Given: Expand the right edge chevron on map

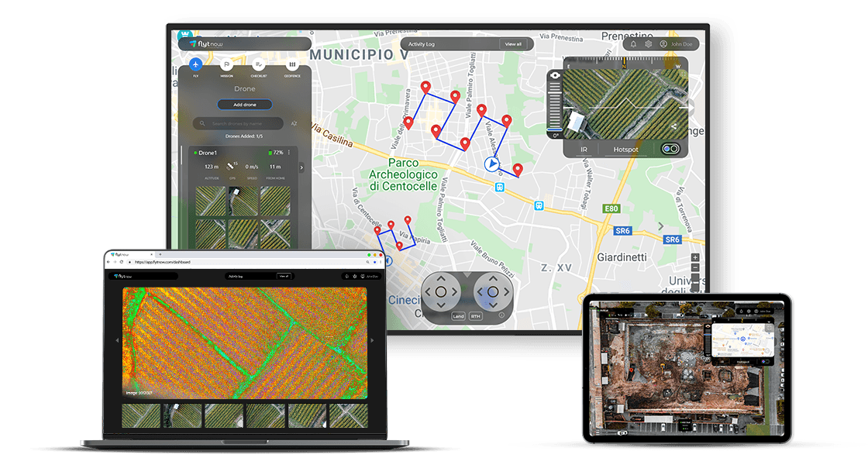Looking at the screenshot, I should coord(660,226).
